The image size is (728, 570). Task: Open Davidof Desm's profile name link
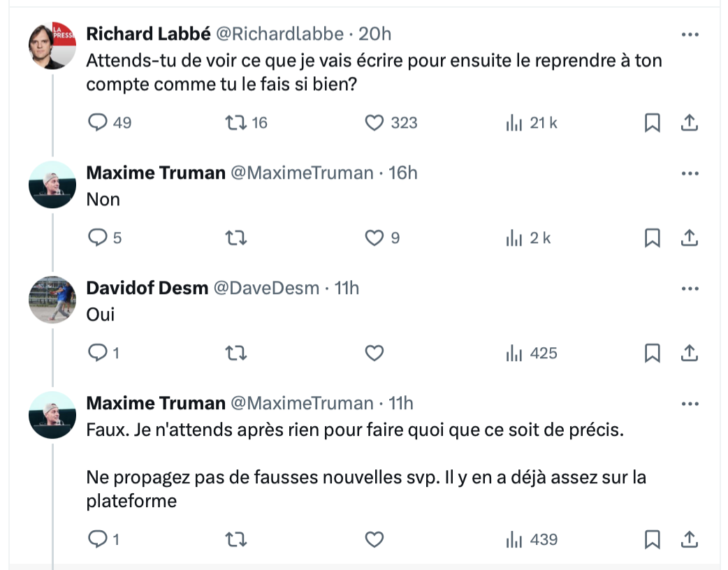point(147,288)
